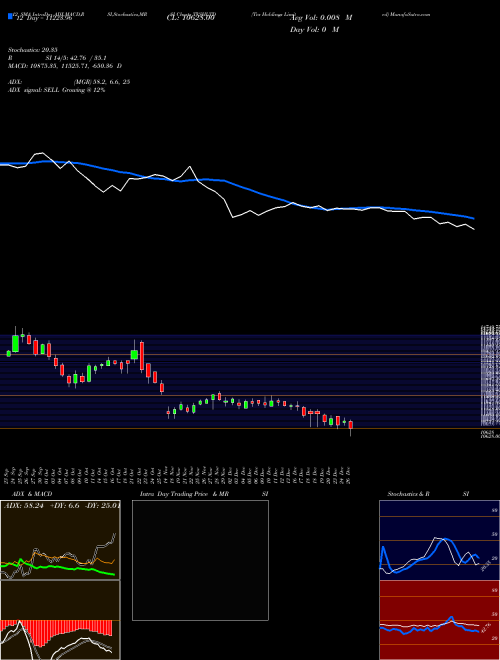500x660 pixels.
Task: Open the blue stochastics chart panel
Action: 439,540
